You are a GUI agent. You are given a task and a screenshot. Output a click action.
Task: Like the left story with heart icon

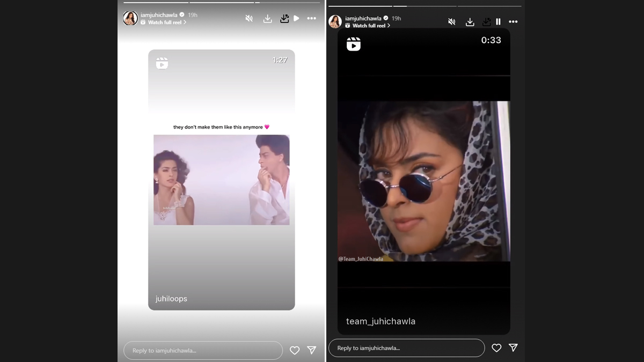point(295,350)
